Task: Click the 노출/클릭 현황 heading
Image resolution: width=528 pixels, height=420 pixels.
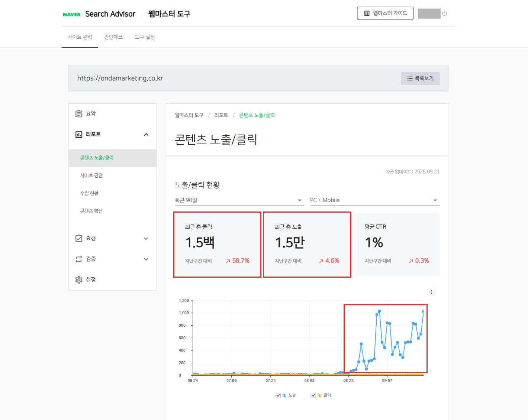Action: (x=197, y=185)
